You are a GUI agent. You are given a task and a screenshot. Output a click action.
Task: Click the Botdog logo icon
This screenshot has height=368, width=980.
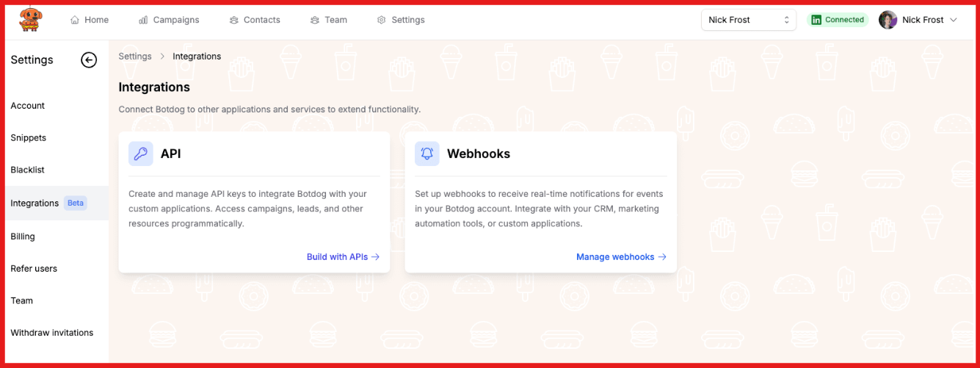click(30, 20)
